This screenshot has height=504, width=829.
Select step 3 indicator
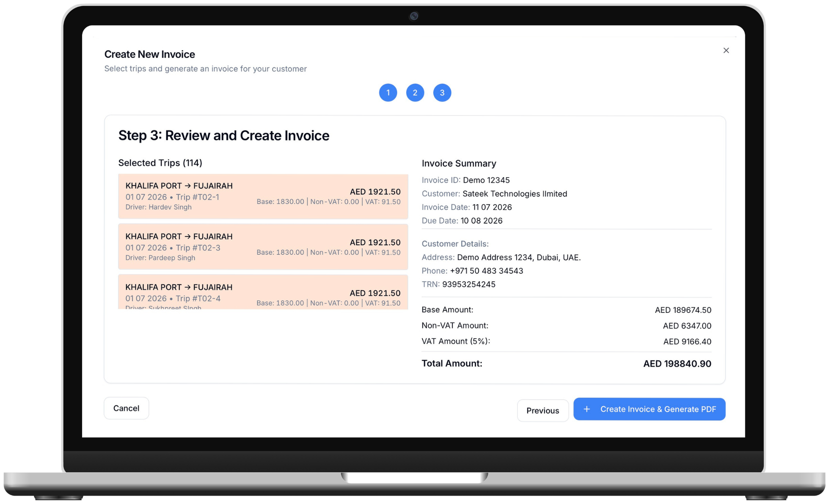click(442, 93)
